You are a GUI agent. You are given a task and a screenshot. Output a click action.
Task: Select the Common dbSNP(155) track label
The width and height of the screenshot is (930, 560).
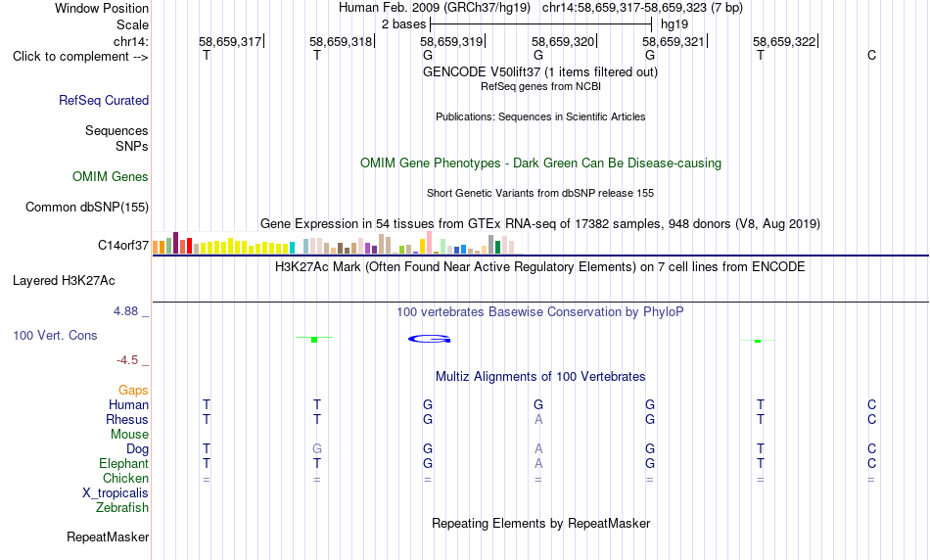(x=87, y=207)
